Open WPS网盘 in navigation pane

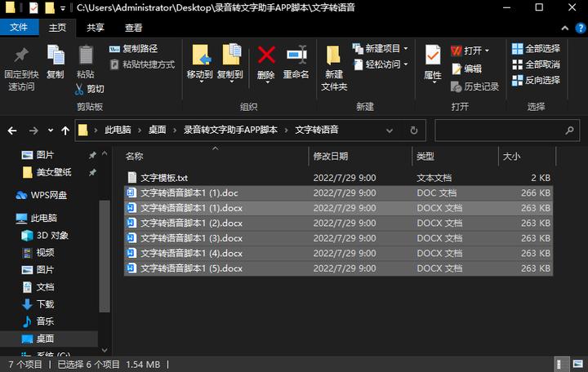click(x=42, y=195)
